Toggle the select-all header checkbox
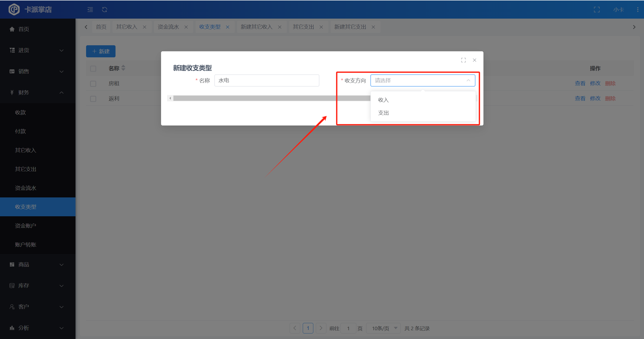The width and height of the screenshot is (644, 339). pos(93,68)
